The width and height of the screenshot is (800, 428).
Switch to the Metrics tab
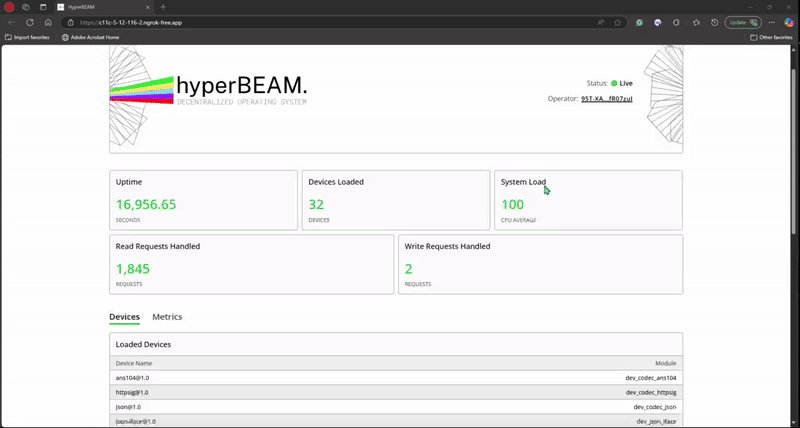(167, 317)
